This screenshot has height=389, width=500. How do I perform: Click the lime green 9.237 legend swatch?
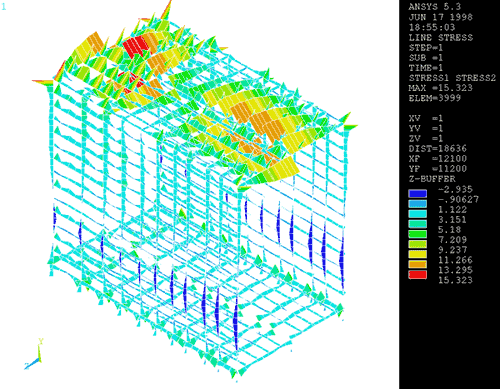coord(418,244)
